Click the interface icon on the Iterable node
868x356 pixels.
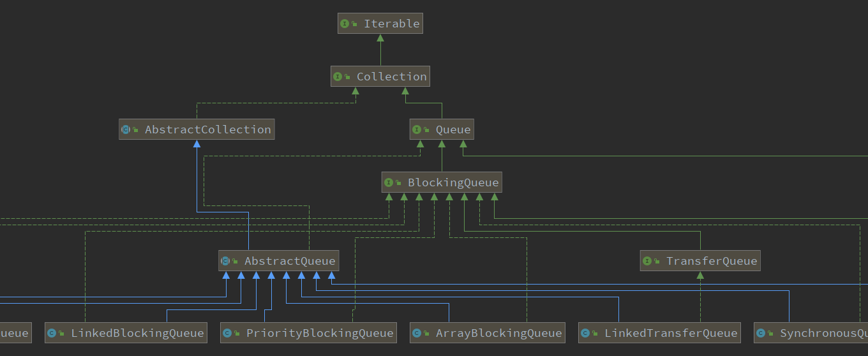click(x=345, y=24)
